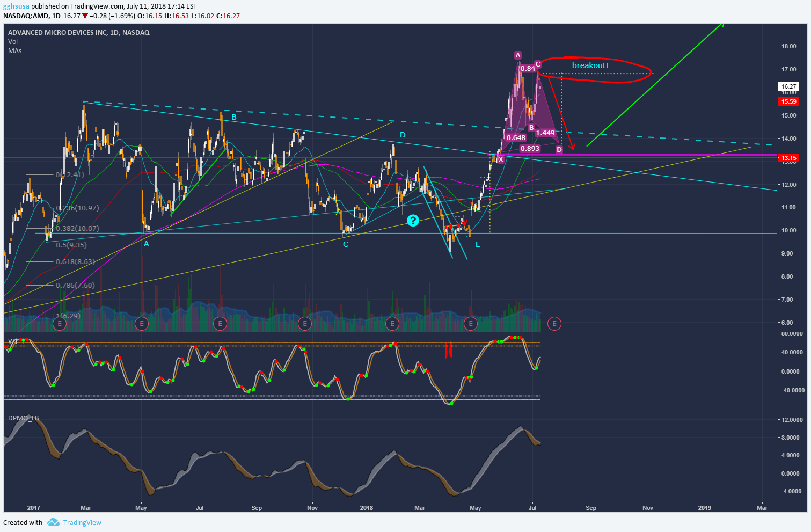811x532 pixels.
Task: Click the Vol indicator label
Action: (13, 41)
